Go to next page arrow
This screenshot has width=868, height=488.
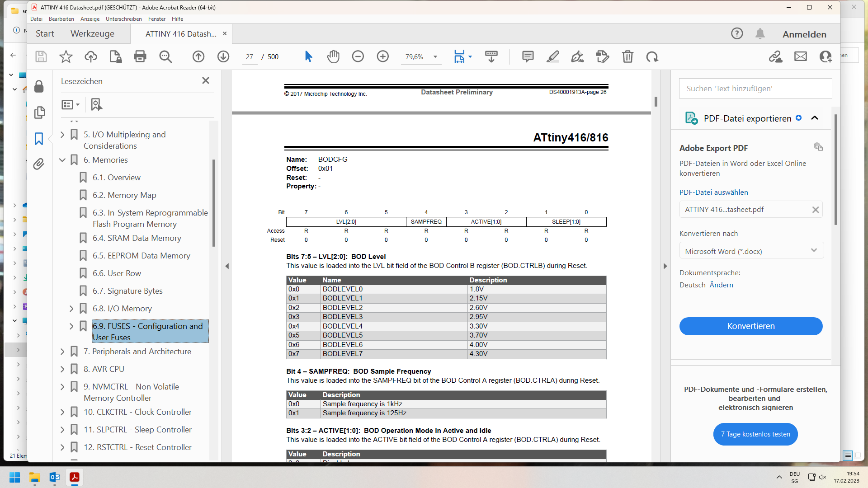(x=223, y=56)
